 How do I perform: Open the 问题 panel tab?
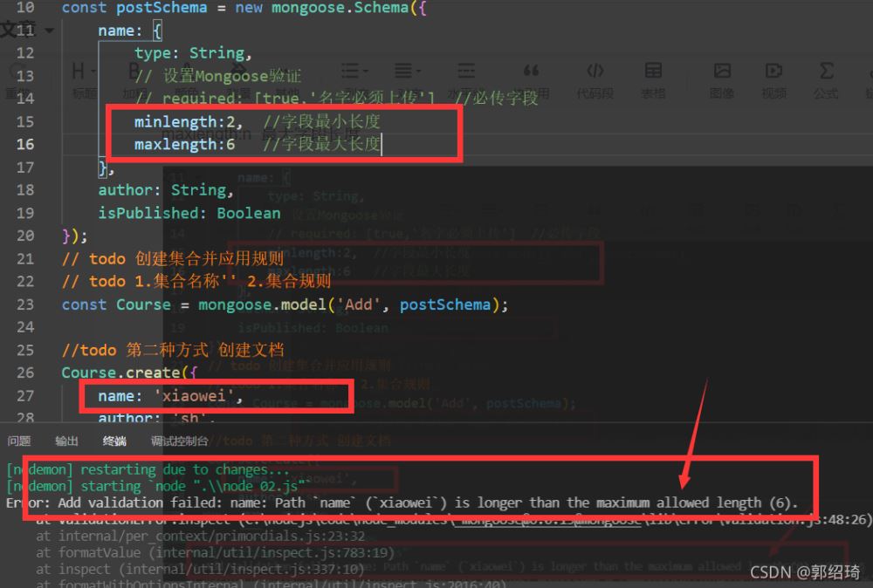19,441
